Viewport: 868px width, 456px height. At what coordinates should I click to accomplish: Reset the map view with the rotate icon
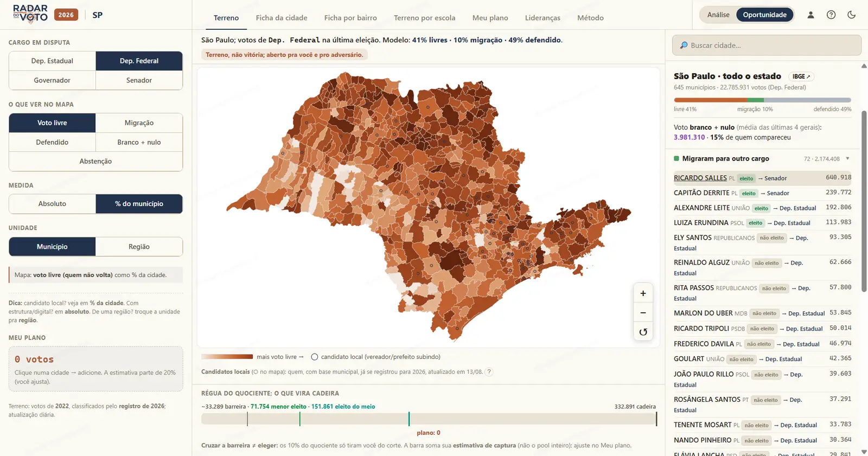pos(643,332)
